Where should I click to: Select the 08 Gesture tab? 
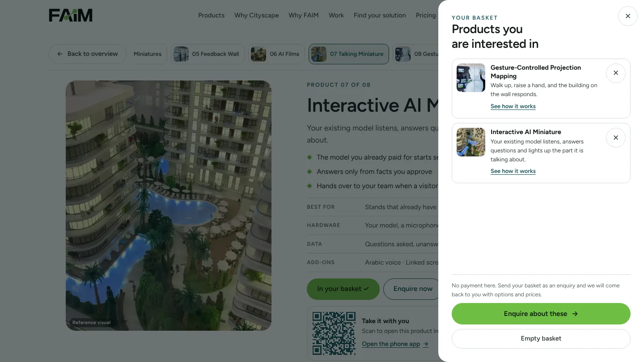(x=415, y=54)
